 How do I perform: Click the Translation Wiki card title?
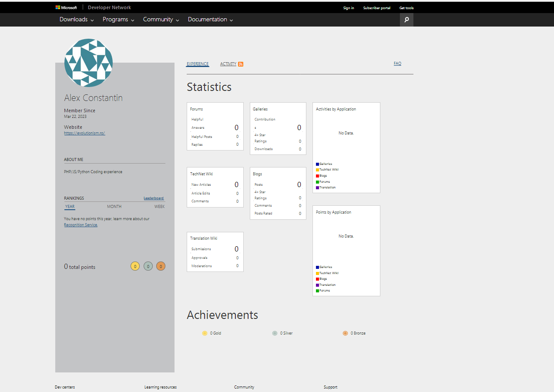pyautogui.click(x=204, y=238)
